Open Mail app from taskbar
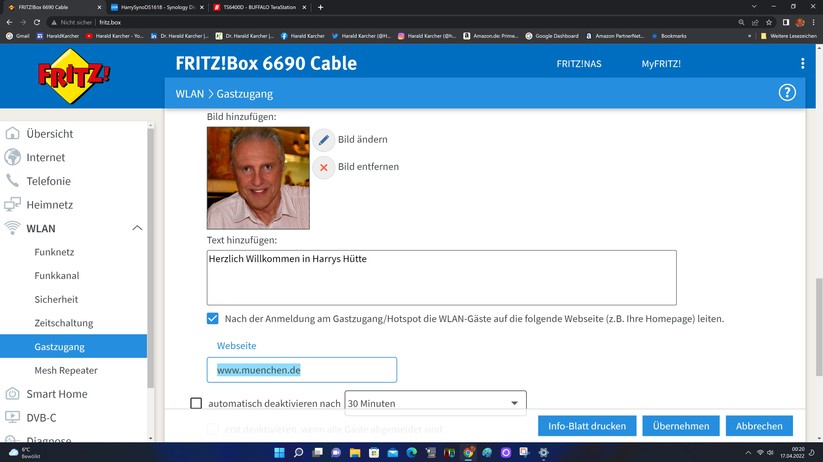 click(x=393, y=453)
